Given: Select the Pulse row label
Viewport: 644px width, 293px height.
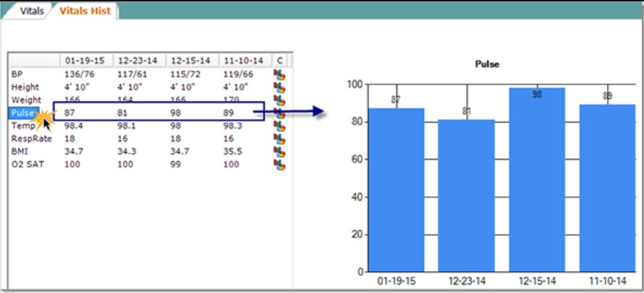Looking at the screenshot, I should [x=22, y=113].
